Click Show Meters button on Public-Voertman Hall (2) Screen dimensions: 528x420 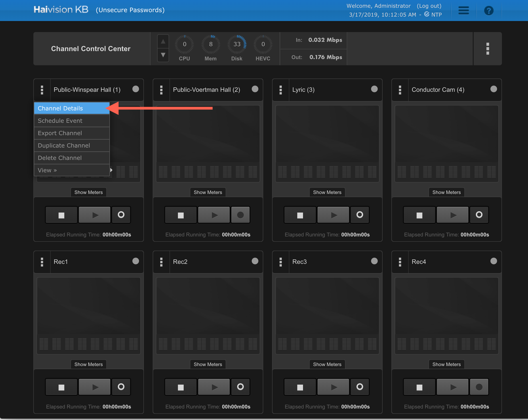pos(208,192)
